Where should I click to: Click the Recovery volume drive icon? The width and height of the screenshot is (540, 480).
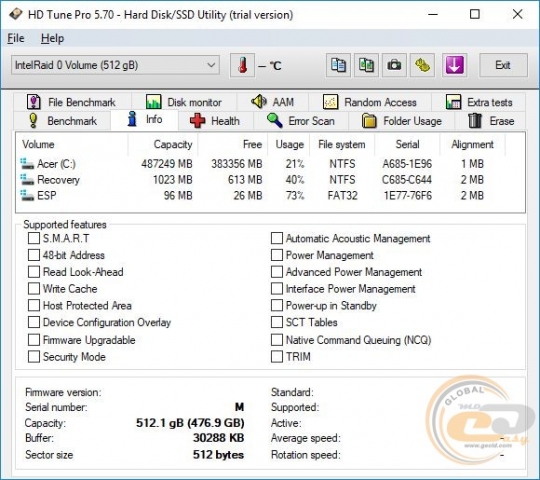(x=27, y=179)
